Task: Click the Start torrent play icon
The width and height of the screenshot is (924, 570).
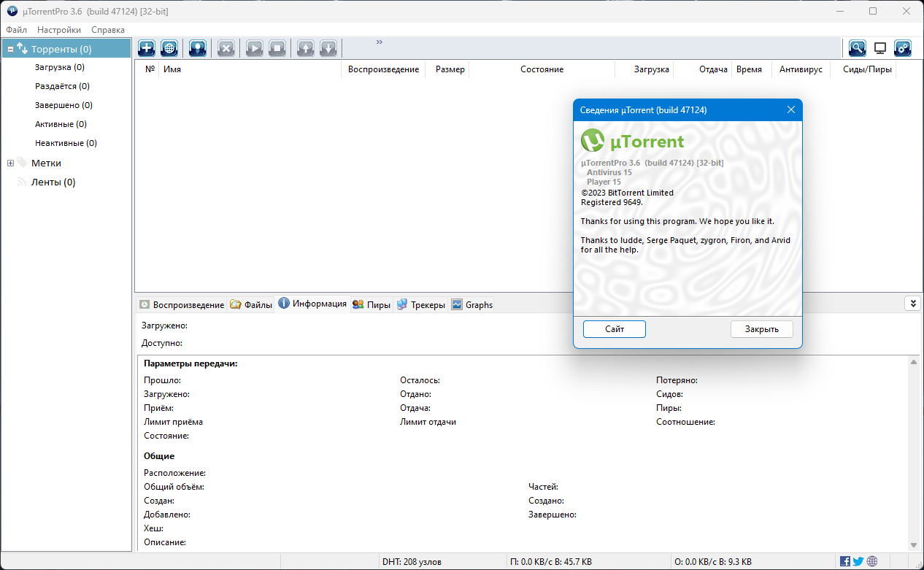Action: [x=254, y=48]
